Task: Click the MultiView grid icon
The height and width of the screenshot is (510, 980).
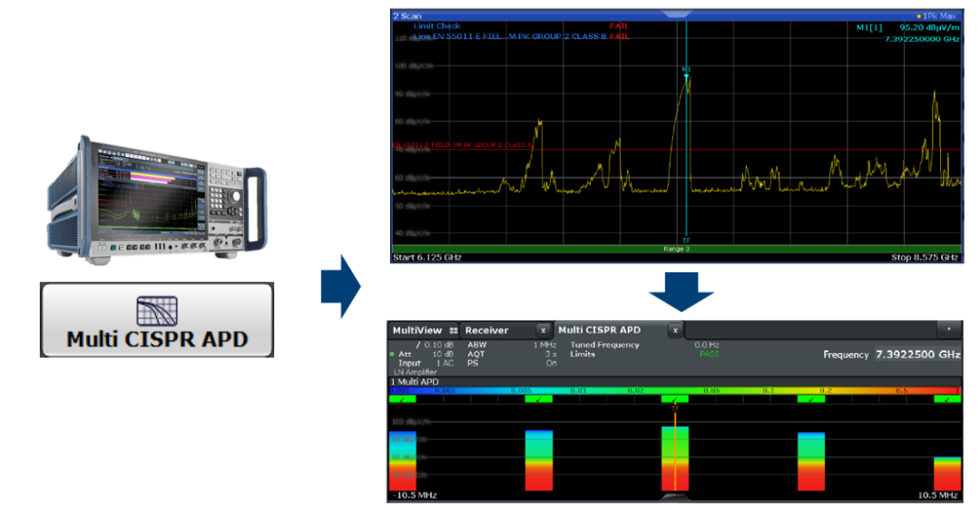Action: (x=453, y=330)
